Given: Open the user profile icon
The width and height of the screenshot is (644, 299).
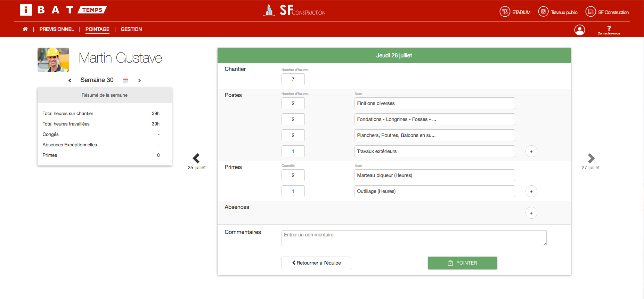Looking at the screenshot, I should click(579, 30).
